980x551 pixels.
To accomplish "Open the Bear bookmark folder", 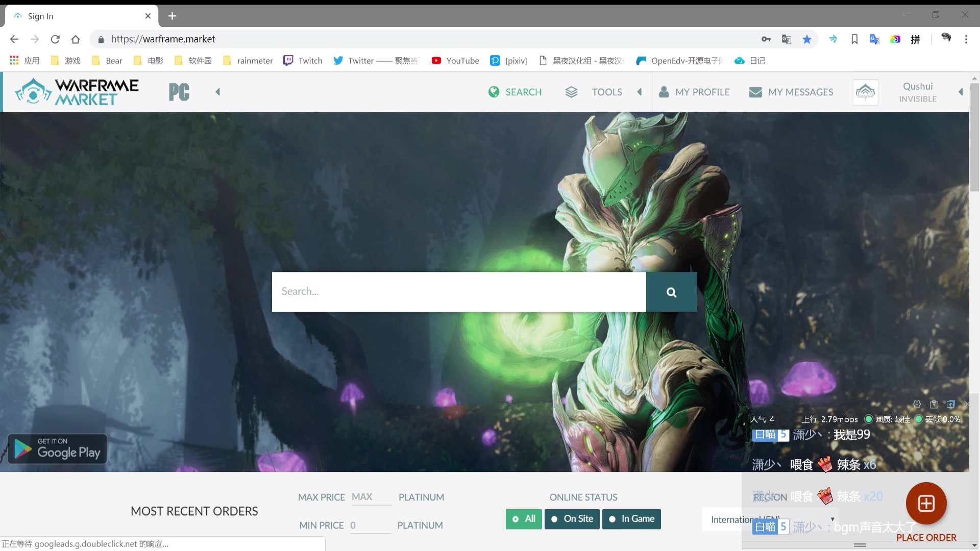I will pos(107,61).
